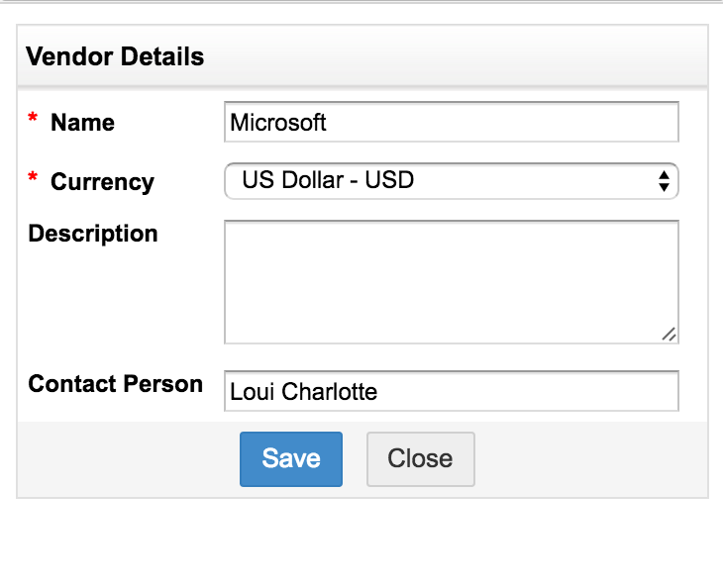Click the Description field label

tap(93, 234)
